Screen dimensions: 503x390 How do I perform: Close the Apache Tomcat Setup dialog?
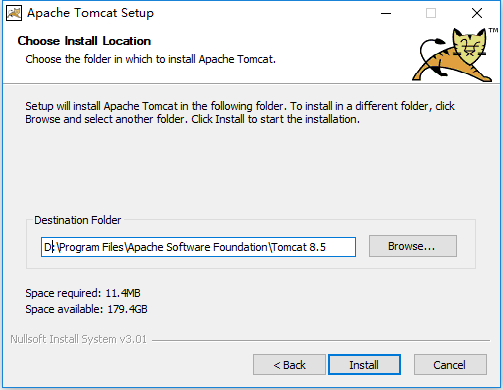(x=477, y=13)
